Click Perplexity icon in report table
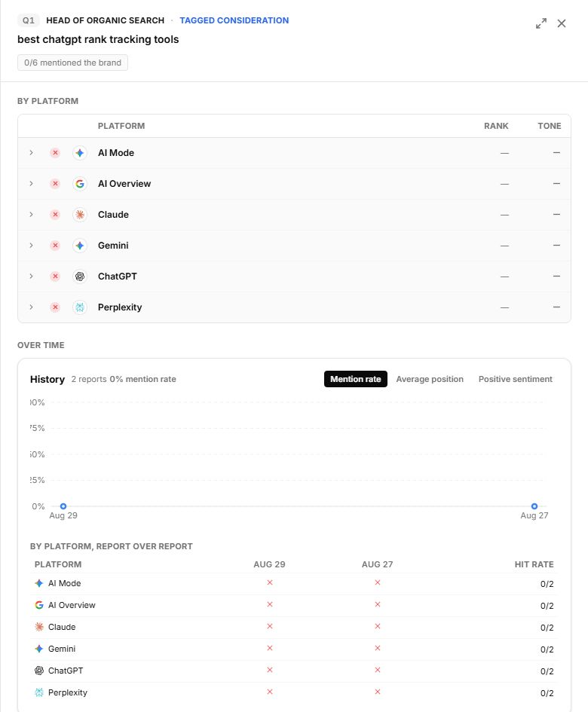The height and width of the screenshot is (712, 588). [39, 692]
